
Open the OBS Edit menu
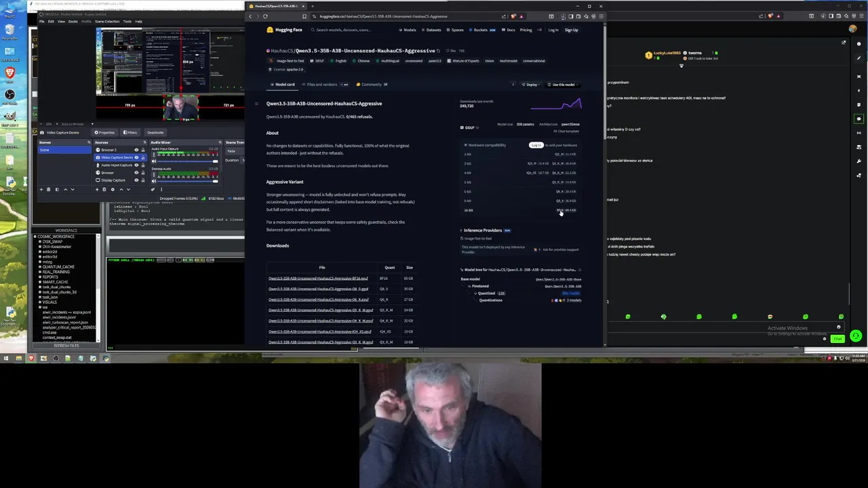pos(51,21)
